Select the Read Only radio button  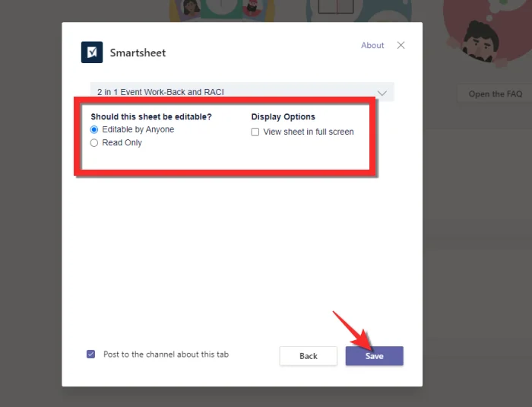tap(94, 143)
